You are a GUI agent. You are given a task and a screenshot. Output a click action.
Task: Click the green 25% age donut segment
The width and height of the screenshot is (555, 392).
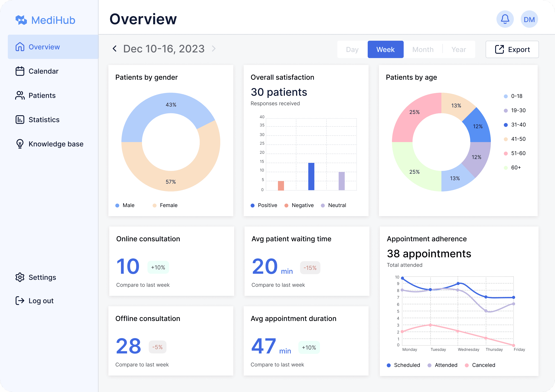(414, 172)
